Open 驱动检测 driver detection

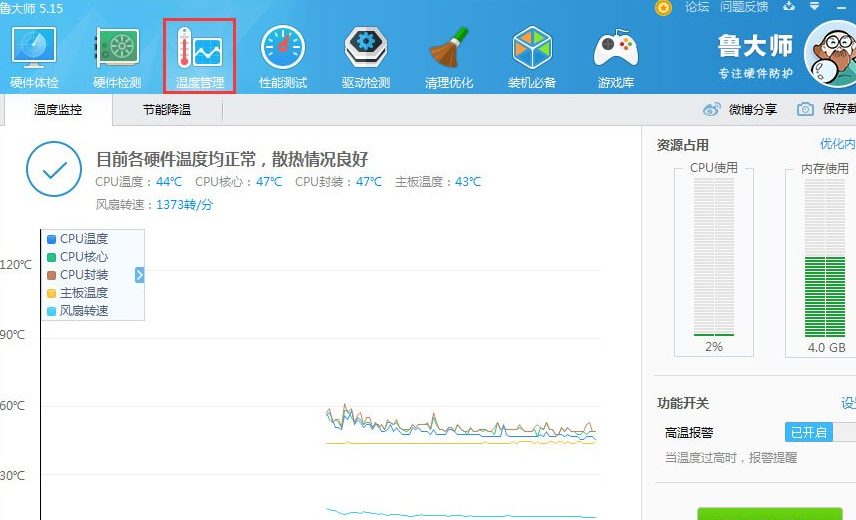(x=366, y=57)
